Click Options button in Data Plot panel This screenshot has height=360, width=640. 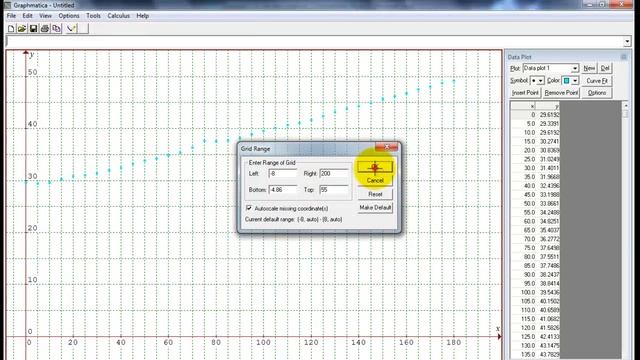[x=597, y=93]
